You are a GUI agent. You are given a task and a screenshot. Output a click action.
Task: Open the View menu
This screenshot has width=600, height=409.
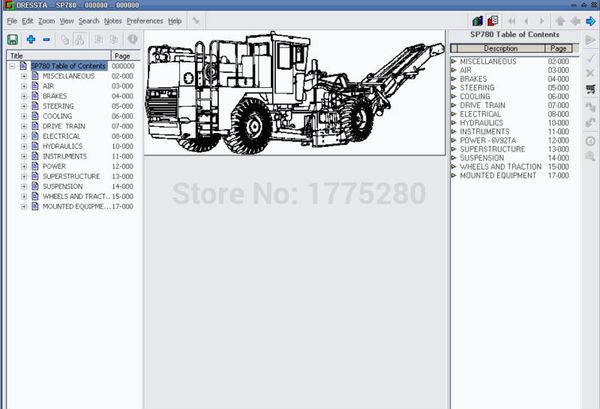pos(67,21)
